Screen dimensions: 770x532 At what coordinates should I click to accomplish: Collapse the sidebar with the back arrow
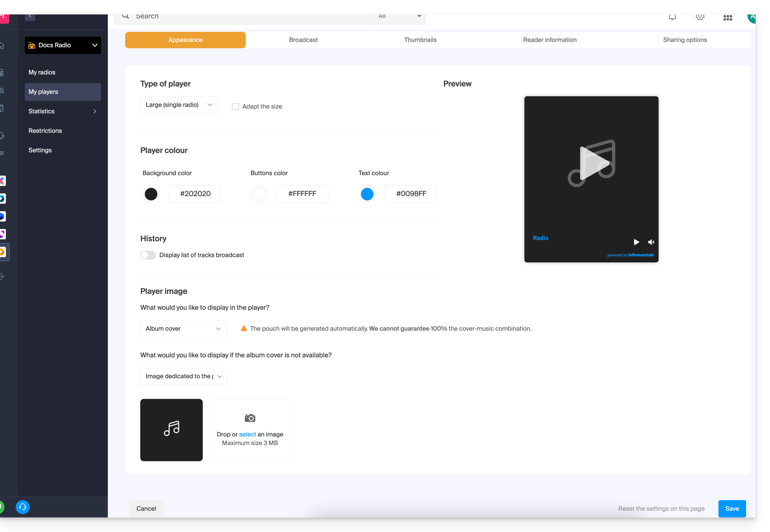(x=30, y=16)
